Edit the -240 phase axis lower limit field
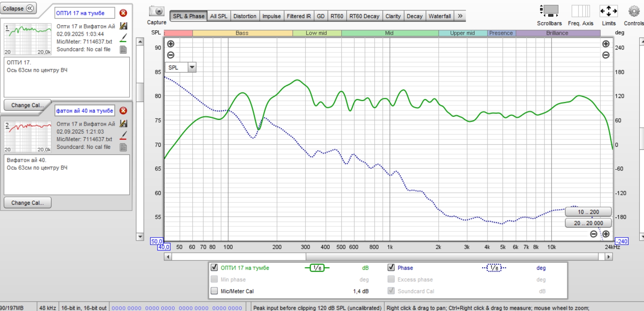 pos(622,241)
